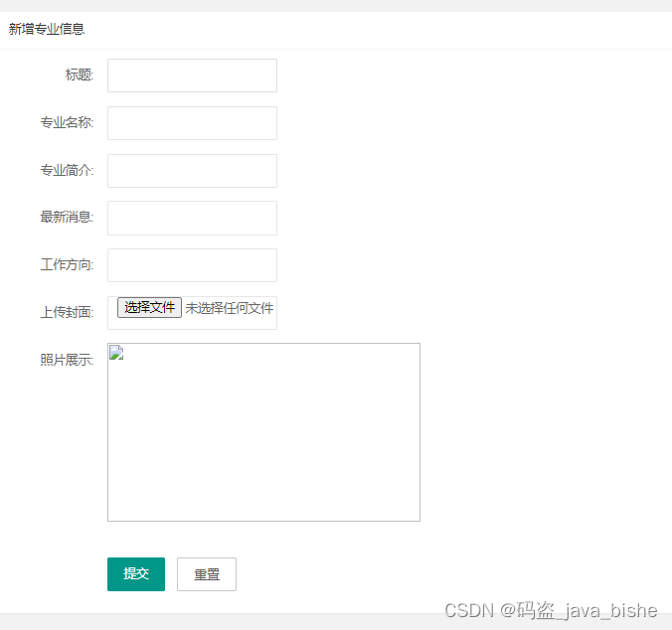Activate the 工作方向 text input
Screen dimensions: 672x630
point(192,265)
